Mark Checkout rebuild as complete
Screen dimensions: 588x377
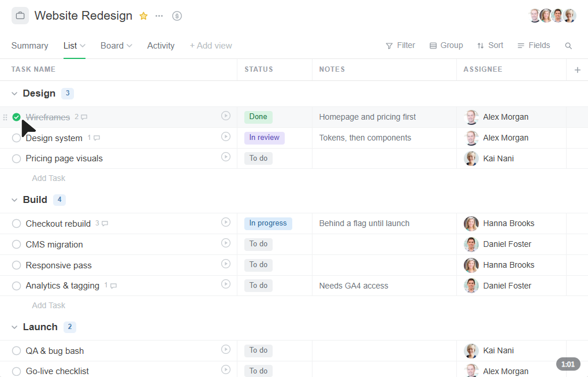[x=17, y=224]
